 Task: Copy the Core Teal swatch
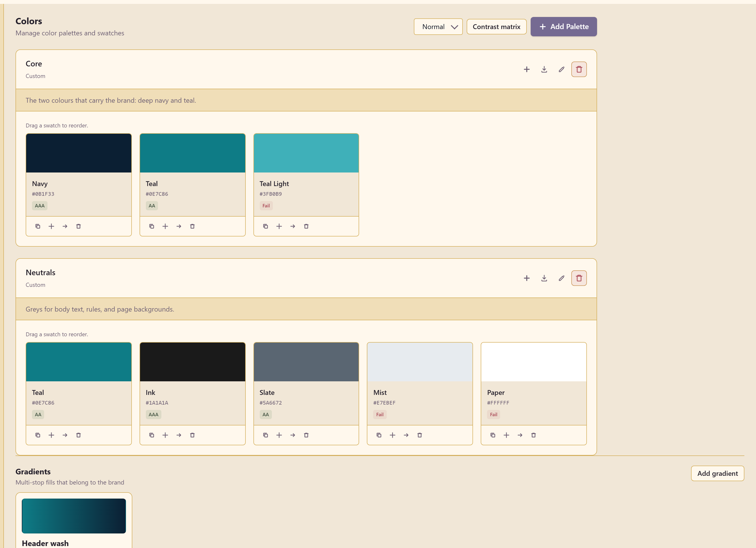(152, 226)
